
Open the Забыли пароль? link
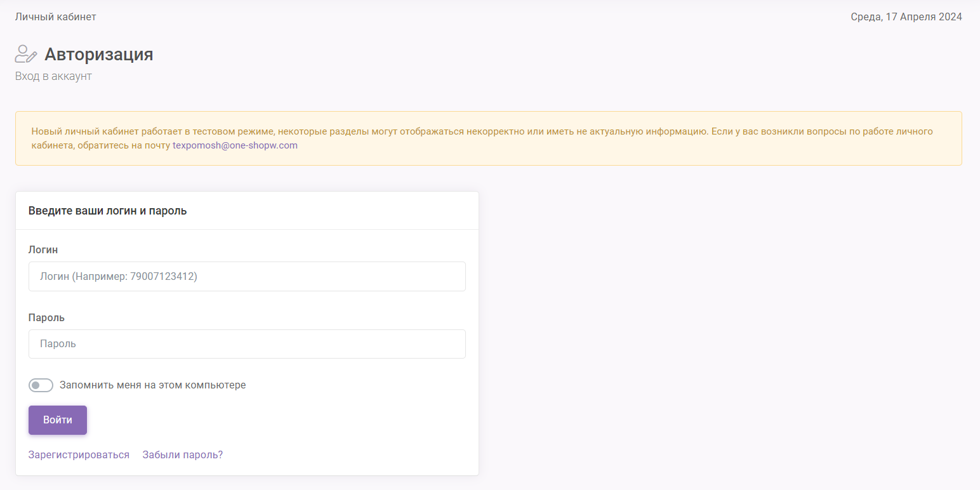click(183, 455)
